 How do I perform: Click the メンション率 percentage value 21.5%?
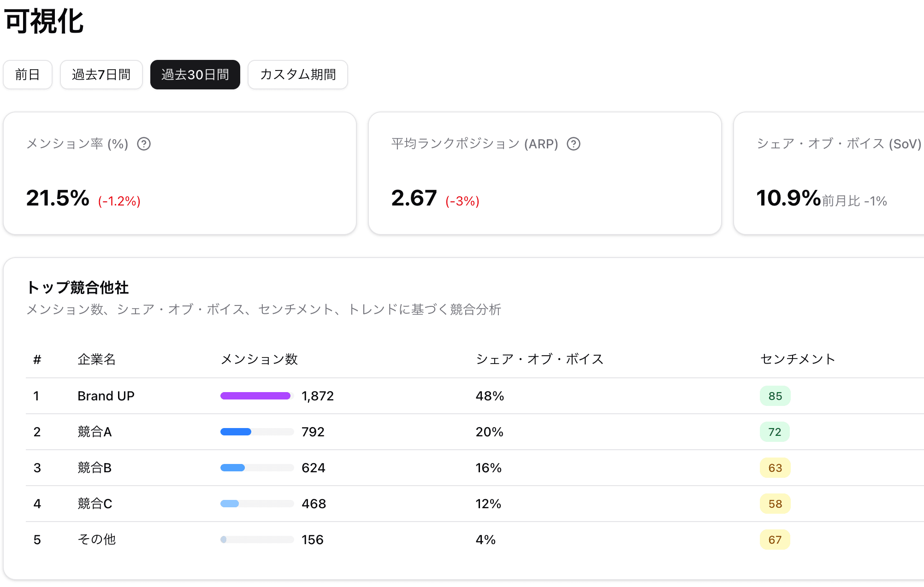pyautogui.click(x=57, y=199)
